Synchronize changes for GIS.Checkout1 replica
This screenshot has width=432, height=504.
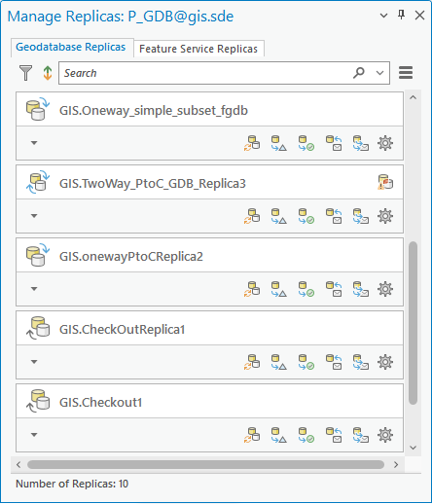(x=252, y=435)
